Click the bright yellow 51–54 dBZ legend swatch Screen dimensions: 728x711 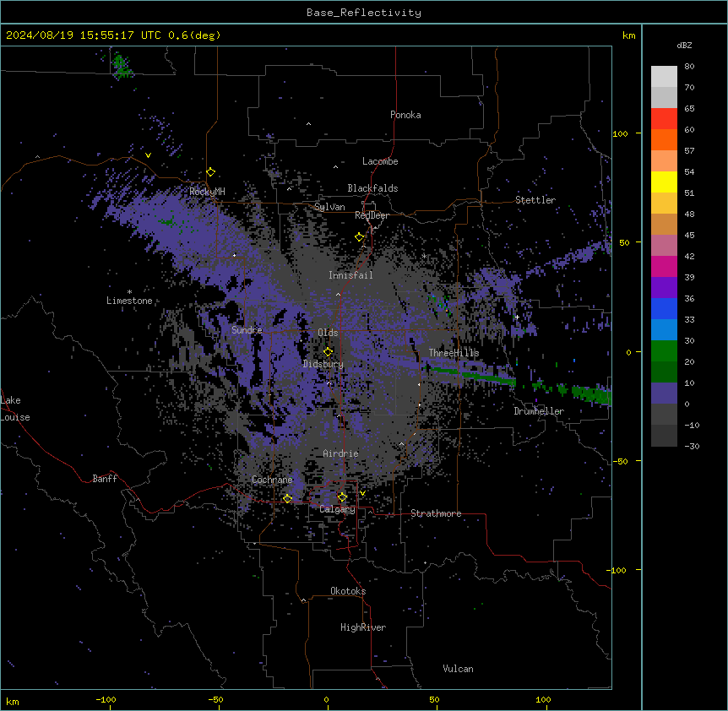[664, 182]
